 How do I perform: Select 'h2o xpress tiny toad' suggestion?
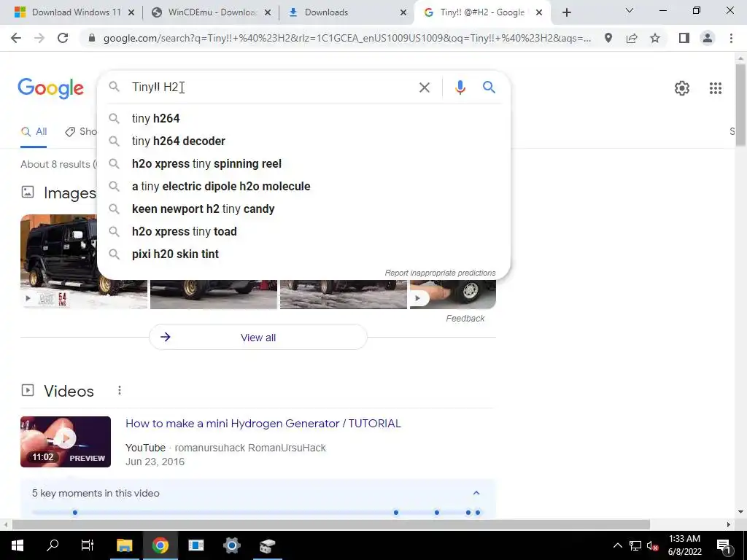coord(303,231)
